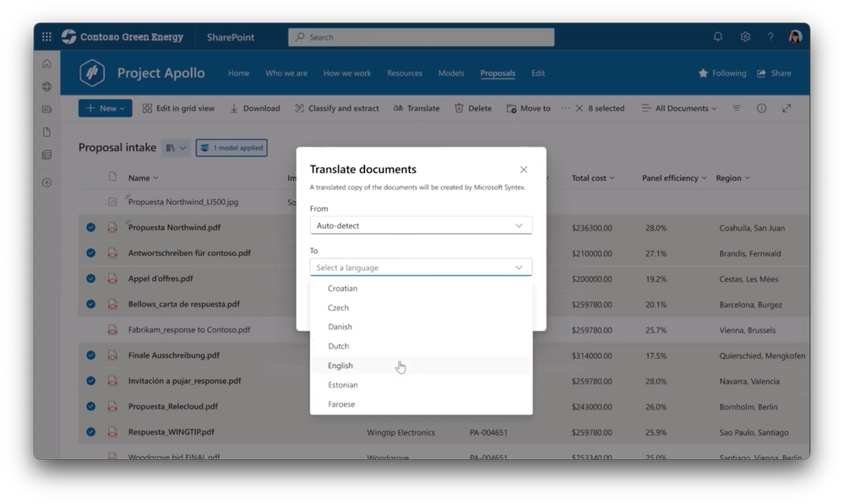Open the All Documents view dropdown
The width and height of the screenshot is (844, 504).
tap(679, 108)
